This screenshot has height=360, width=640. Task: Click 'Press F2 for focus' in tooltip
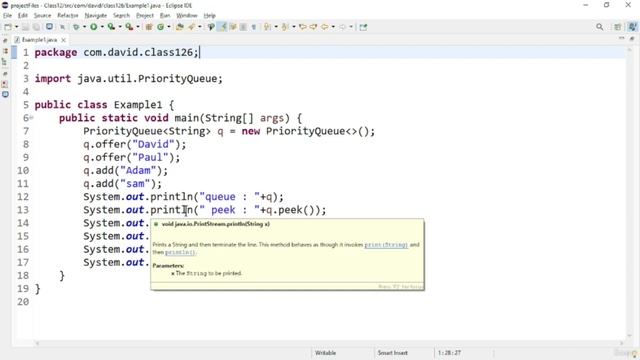pyautogui.click(x=400, y=287)
